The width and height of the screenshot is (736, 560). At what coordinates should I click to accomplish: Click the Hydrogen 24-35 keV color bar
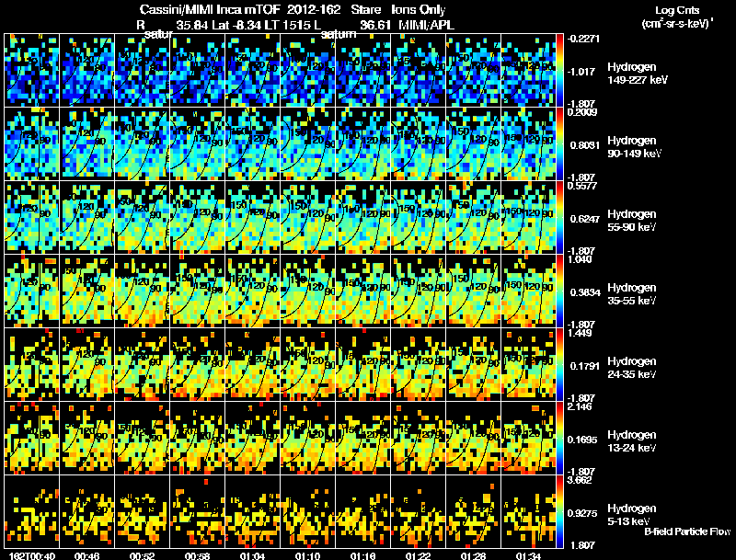[x=559, y=364]
